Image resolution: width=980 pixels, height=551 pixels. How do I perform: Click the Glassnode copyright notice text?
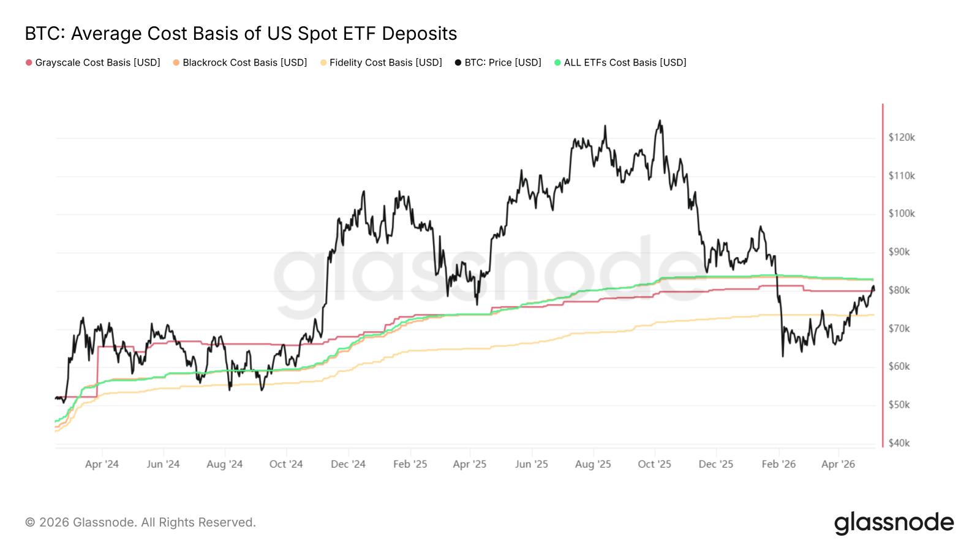pyautogui.click(x=140, y=522)
